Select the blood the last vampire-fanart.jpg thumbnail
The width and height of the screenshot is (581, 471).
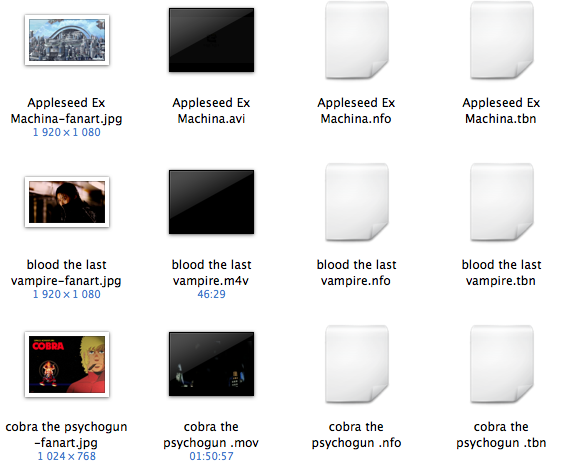(x=67, y=202)
